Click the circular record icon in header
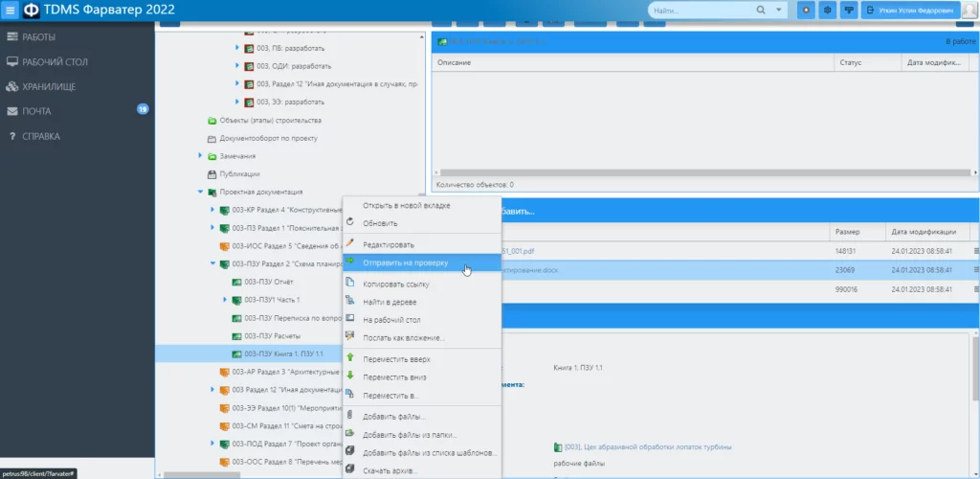 pyautogui.click(x=807, y=11)
